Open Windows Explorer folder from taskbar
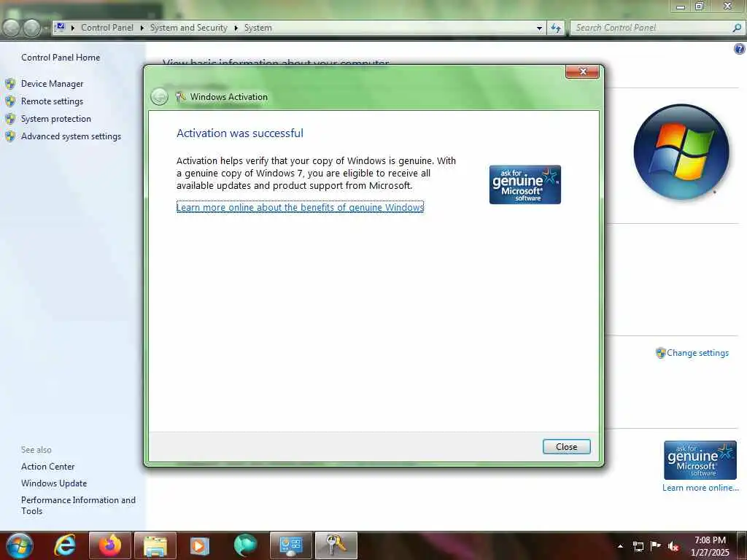The width and height of the screenshot is (747, 560). (155, 545)
